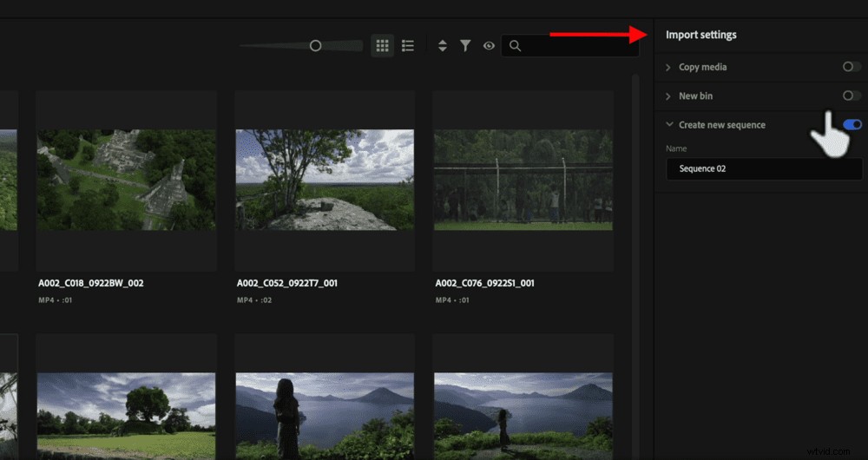868x460 pixels.
Task: Adjust the thumbnail size slider
Action: pos(316,46)
